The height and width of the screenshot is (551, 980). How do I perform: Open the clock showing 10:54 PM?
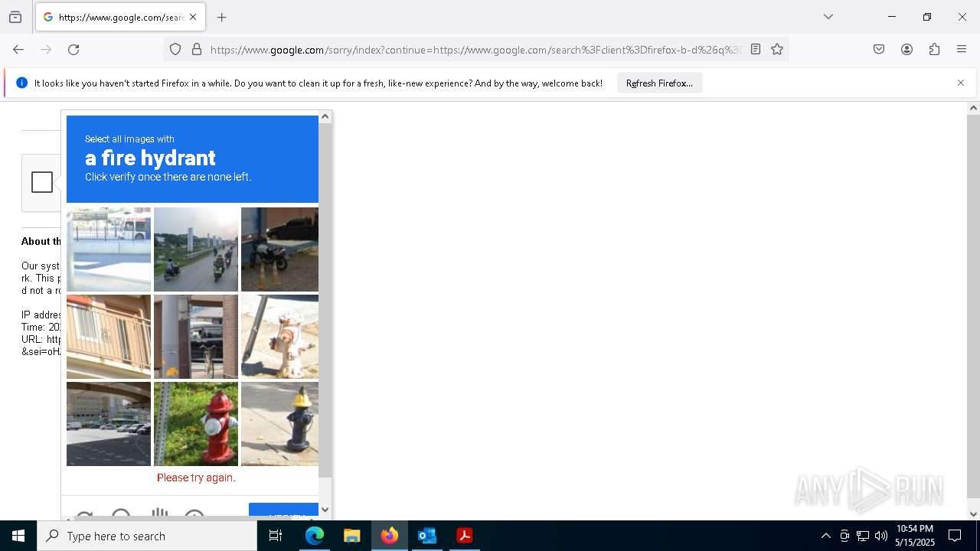point(915,536)
